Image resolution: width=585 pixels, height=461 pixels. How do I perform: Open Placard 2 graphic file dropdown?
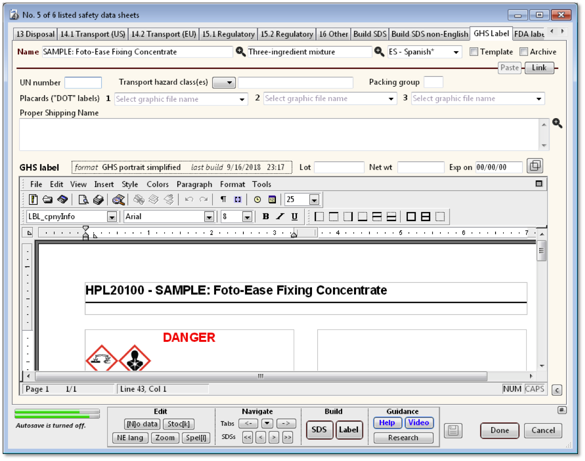pos(391,99)
